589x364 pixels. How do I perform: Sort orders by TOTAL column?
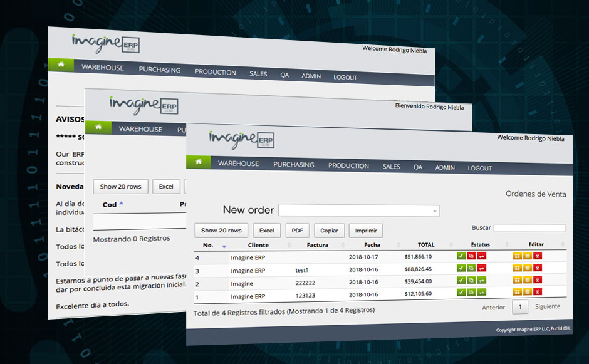pos(426,244)
